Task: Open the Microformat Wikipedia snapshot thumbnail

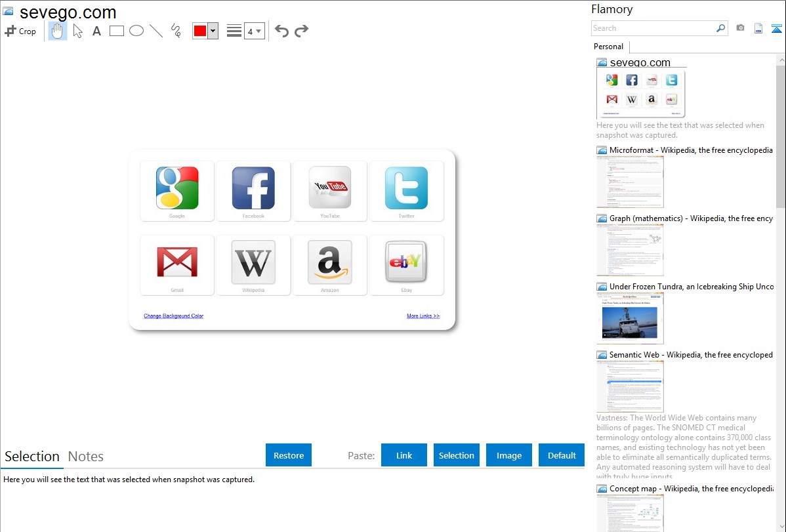Action: 630,182
